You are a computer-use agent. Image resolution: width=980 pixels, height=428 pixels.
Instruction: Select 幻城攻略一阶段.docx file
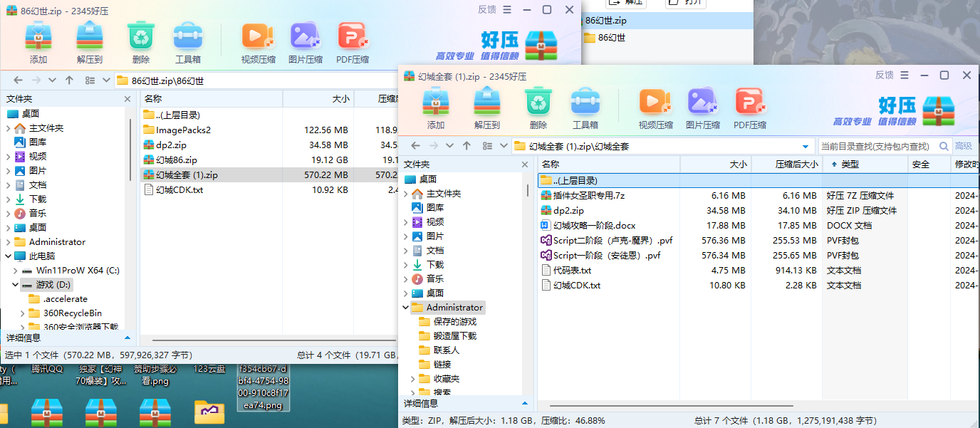(x=594, y=226)
